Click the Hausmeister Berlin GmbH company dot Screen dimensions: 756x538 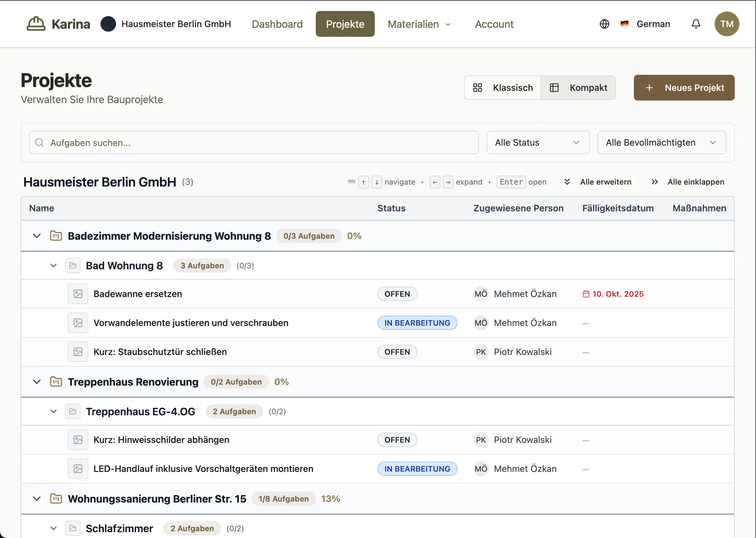108,24
